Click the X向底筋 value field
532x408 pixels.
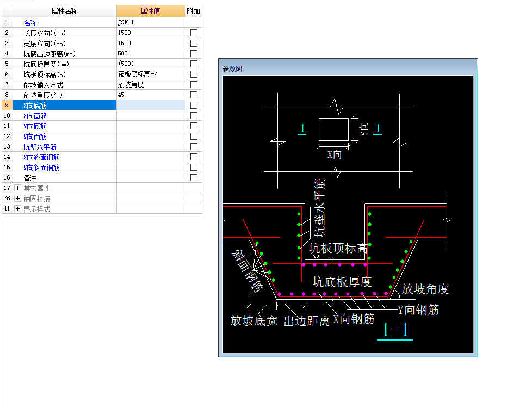tap(151, 105)
